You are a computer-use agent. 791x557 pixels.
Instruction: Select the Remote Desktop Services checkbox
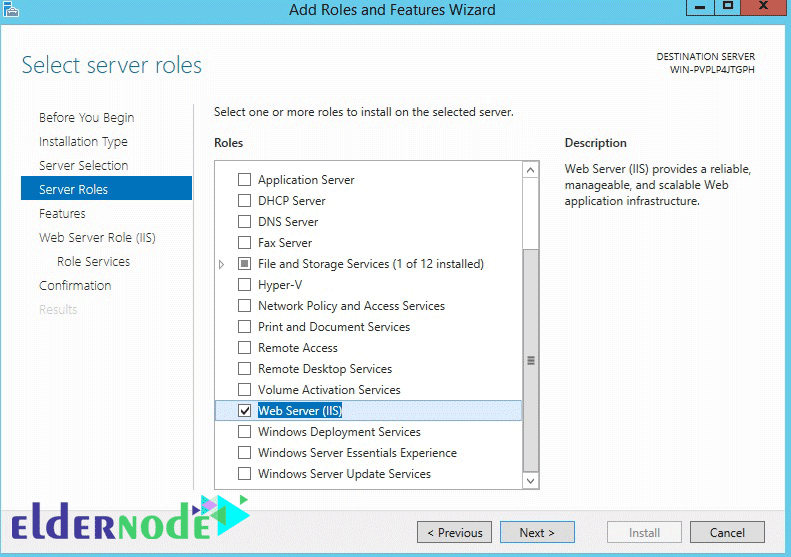coord(244,369)
